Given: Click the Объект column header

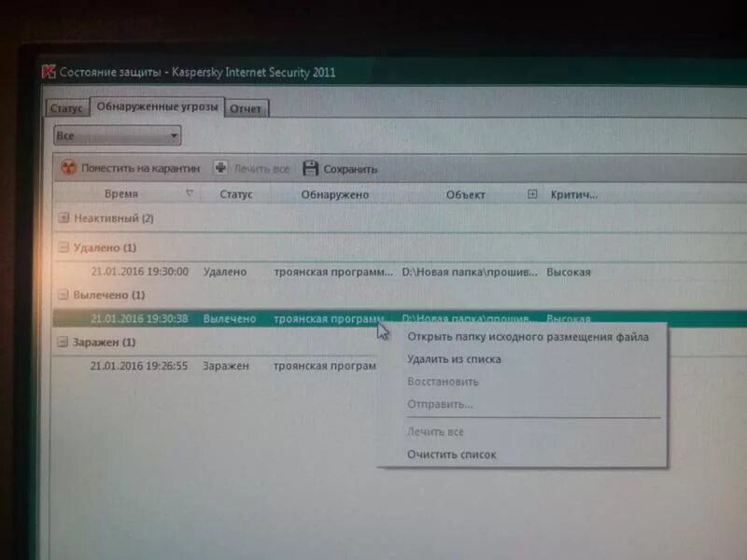Looking at the screenshot, I should click(465, 194).
